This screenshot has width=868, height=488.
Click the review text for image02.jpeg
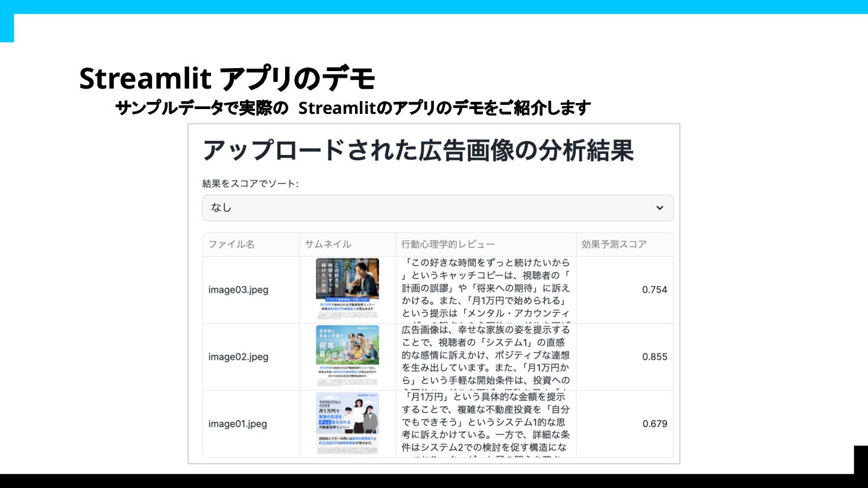coord(486,357)
